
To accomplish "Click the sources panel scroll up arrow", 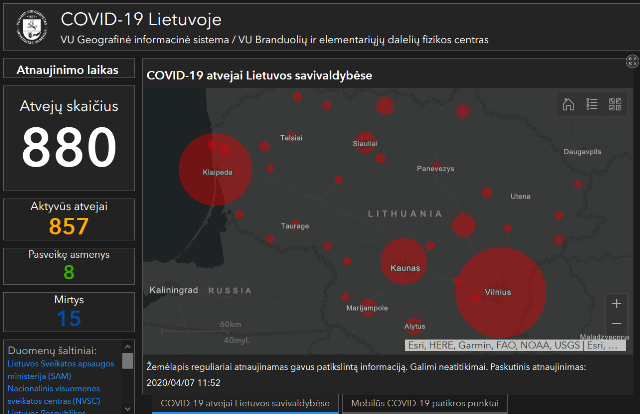I will (127, 347).
